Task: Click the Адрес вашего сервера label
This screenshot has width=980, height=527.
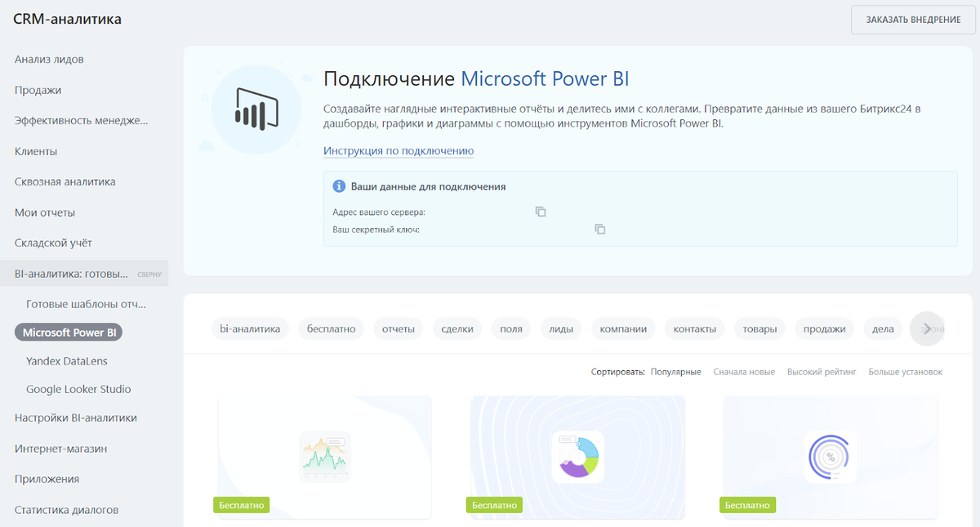Action: [x=379, y=212]
